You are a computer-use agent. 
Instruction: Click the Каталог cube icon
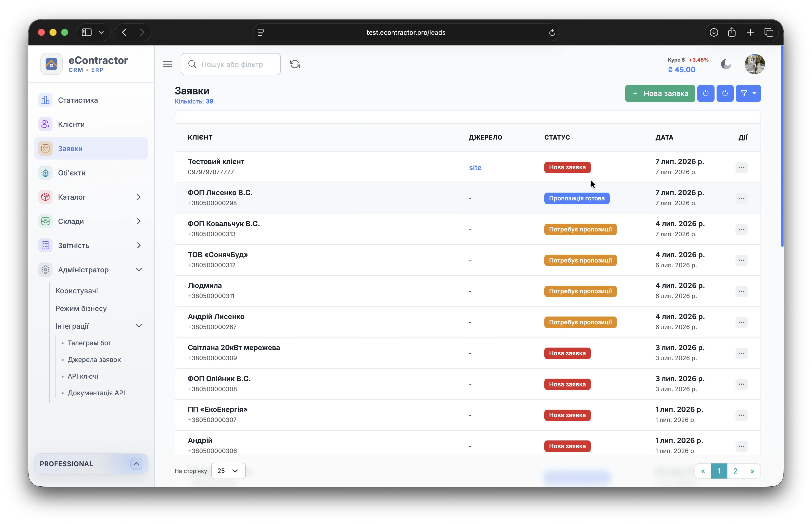(45, 197)
